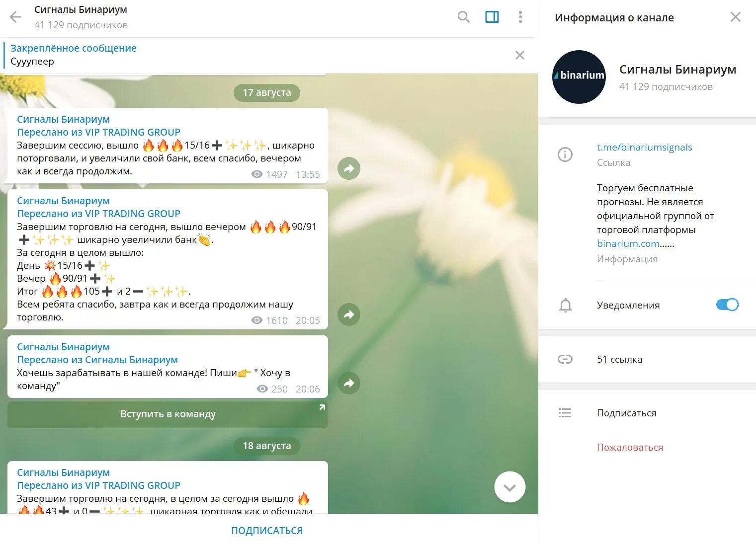Go back using the arrow in header
The image size is (756, 545).
[x=16, y=17]
